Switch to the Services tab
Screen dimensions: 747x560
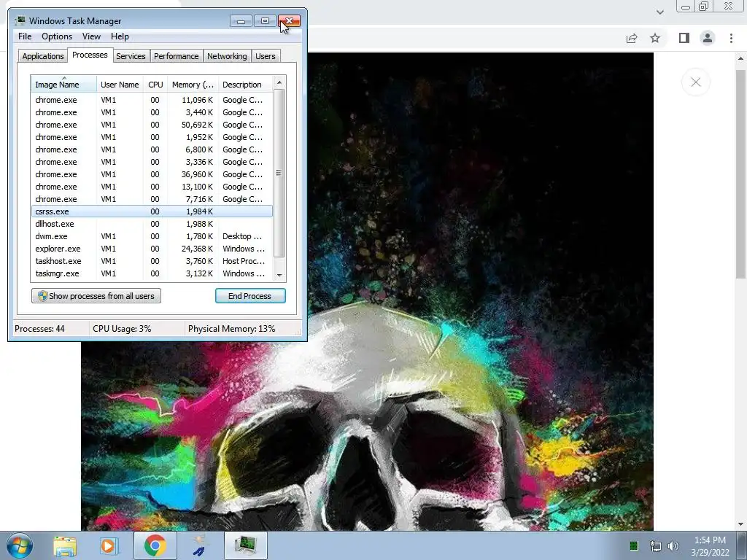click(x=131, y=56)
